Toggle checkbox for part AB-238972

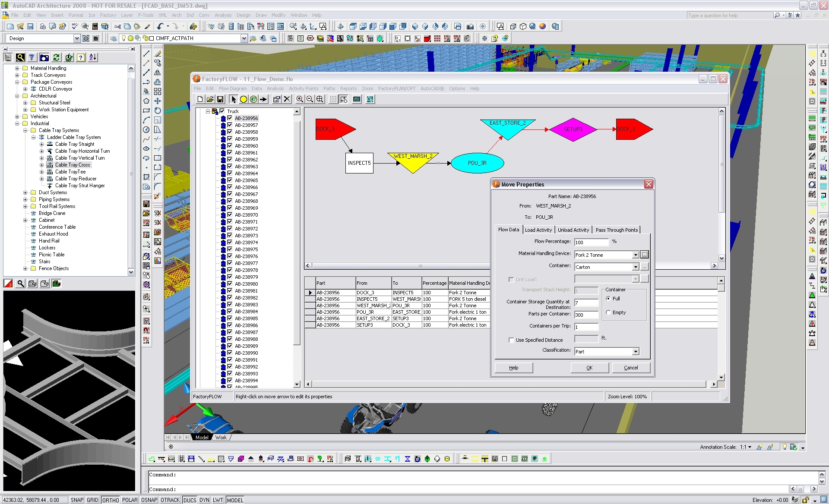[230, 229]
